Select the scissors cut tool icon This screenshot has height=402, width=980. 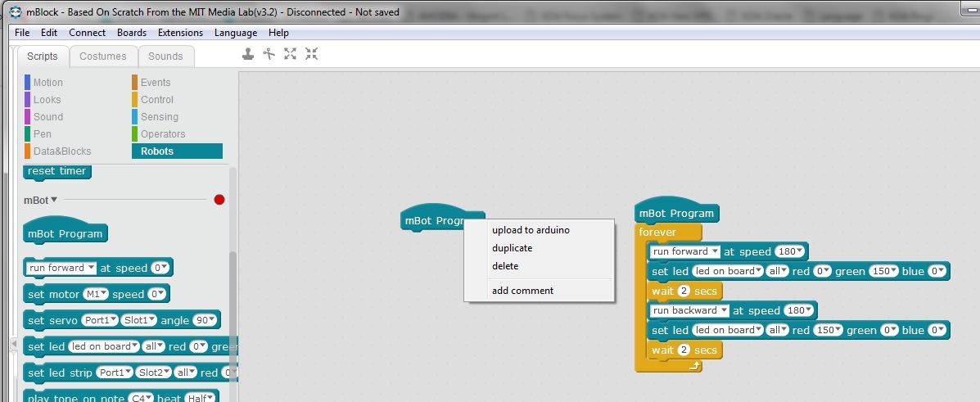tap(269, 54)
